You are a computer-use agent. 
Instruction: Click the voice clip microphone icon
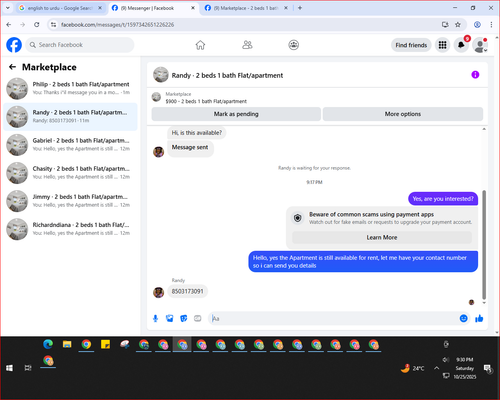click(x=155, y=319)
